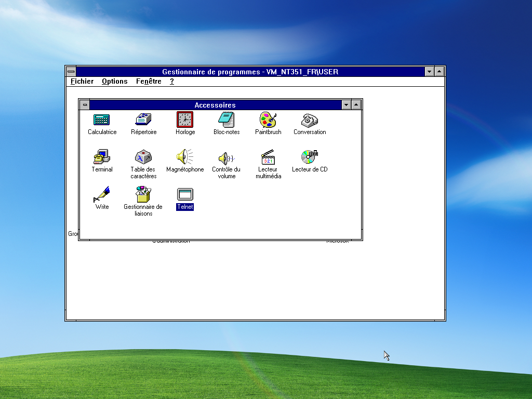Open the Fichier menu
532x399 pixels.
[x=82, y=81]
